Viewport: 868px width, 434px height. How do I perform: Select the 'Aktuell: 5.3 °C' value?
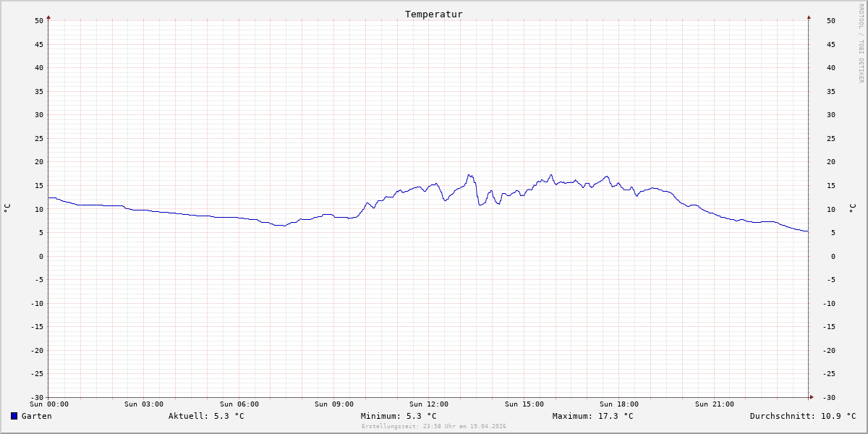pyautogui.click(x=206, y=416)
